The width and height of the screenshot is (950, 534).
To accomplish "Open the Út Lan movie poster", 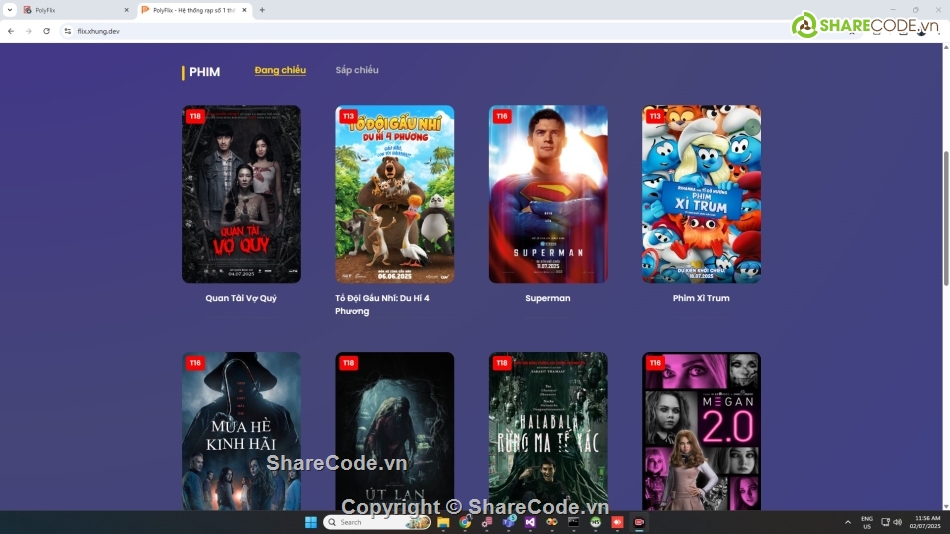I will [394, 431].
